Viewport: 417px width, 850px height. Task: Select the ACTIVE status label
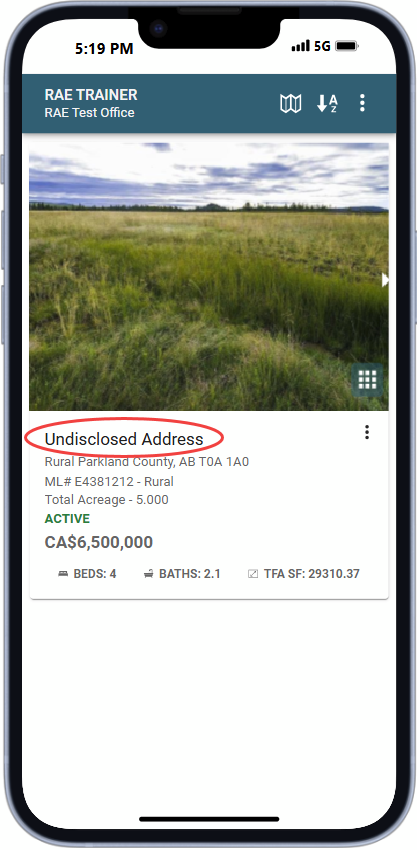(x=67, y=519)
